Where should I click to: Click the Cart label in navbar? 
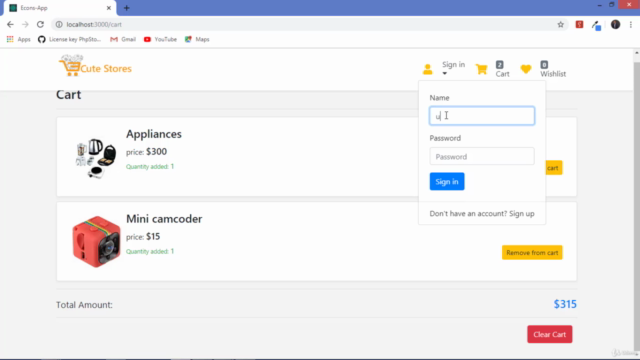tap(502, 74)
